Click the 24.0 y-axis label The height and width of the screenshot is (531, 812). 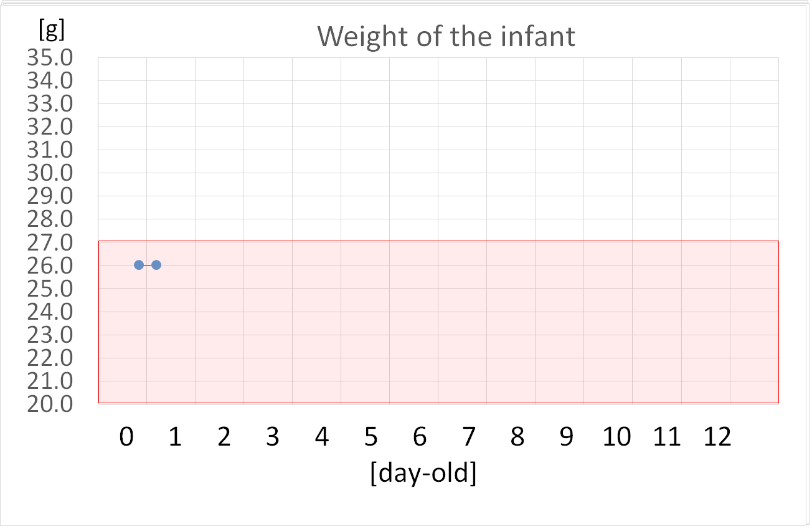(50, 312)
